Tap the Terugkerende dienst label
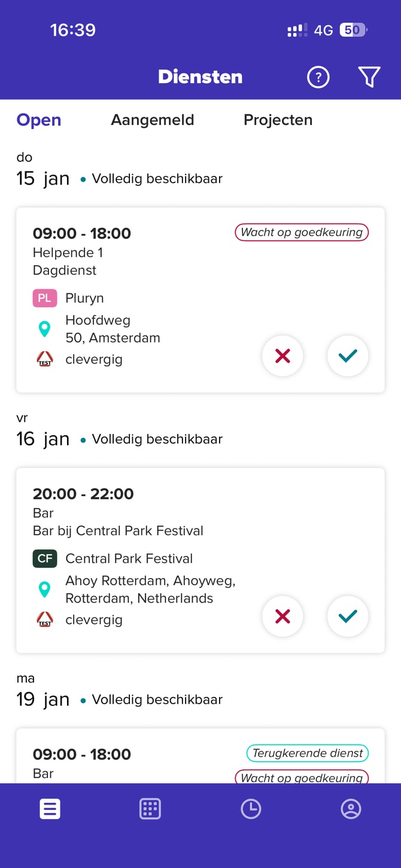The width and height of the screenshot is (401, 868). coord(308,753)
